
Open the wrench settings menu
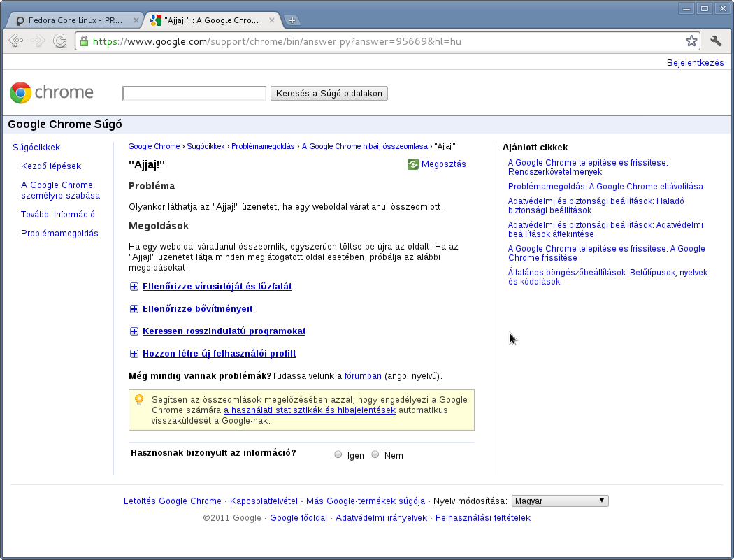click(x=716, y=41)
